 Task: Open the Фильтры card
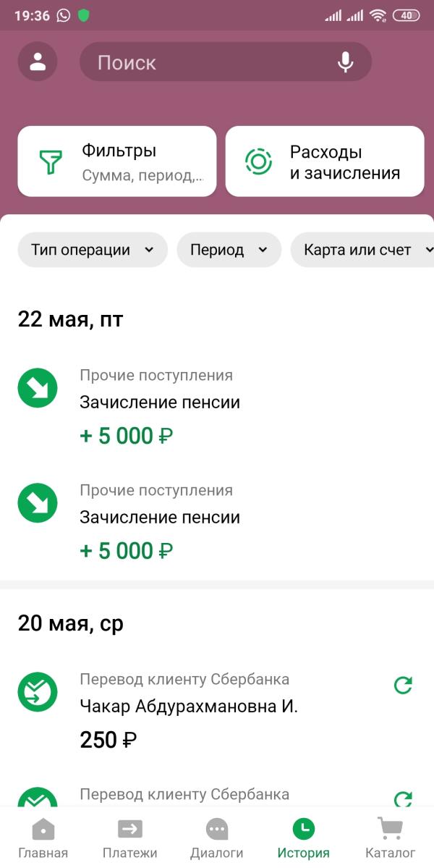point(117,161)
